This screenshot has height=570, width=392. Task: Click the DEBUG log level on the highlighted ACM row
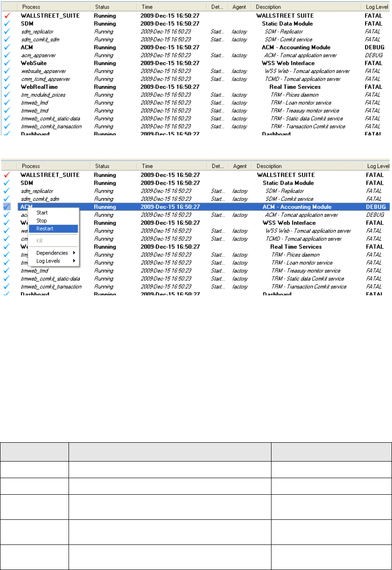point(376,207)
